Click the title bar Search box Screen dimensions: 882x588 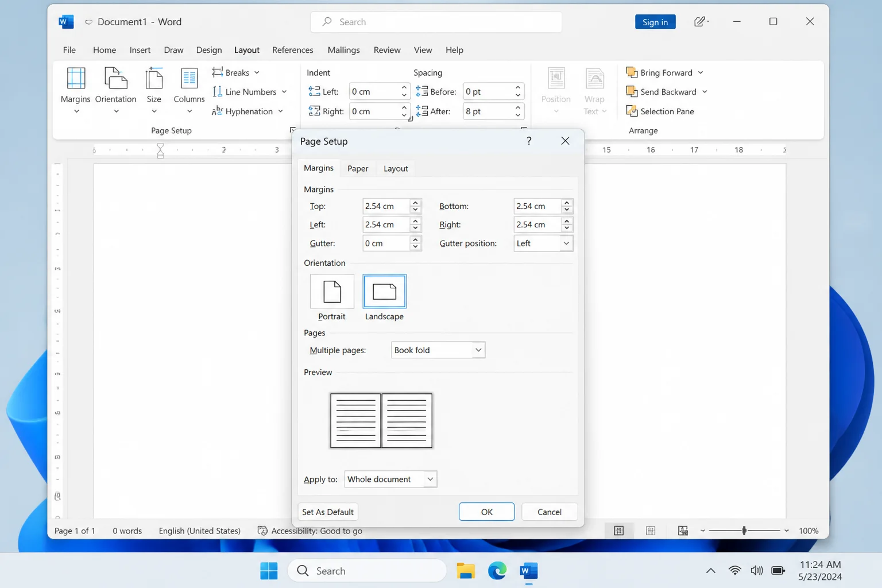(x=436, y=22)
